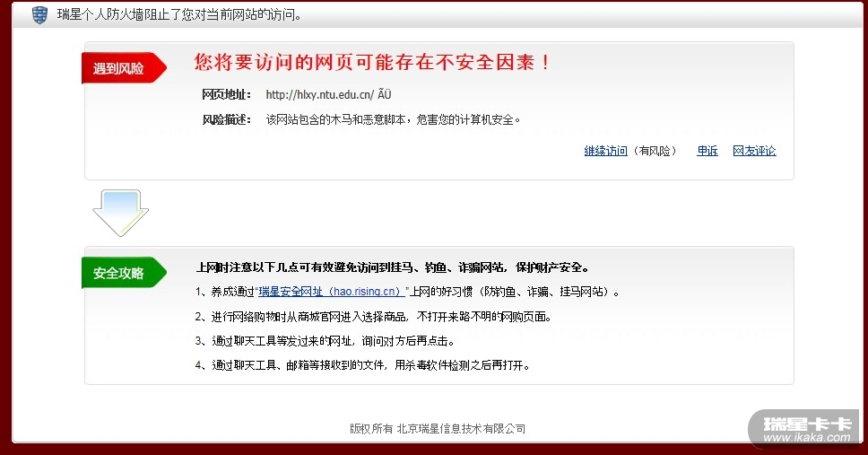Click tip 3 about 通过聊天工具等发过来的网址
868x455 pixels.
click(x=325, y=341)
